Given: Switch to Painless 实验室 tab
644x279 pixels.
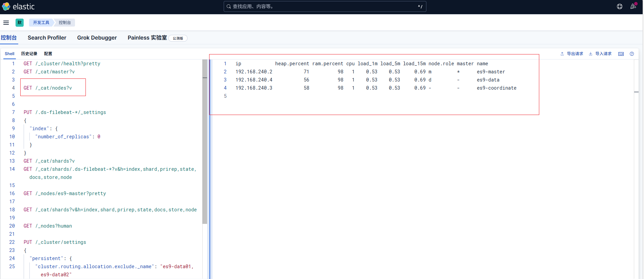Looking at the screenshot, I should (x=147, y=38).
